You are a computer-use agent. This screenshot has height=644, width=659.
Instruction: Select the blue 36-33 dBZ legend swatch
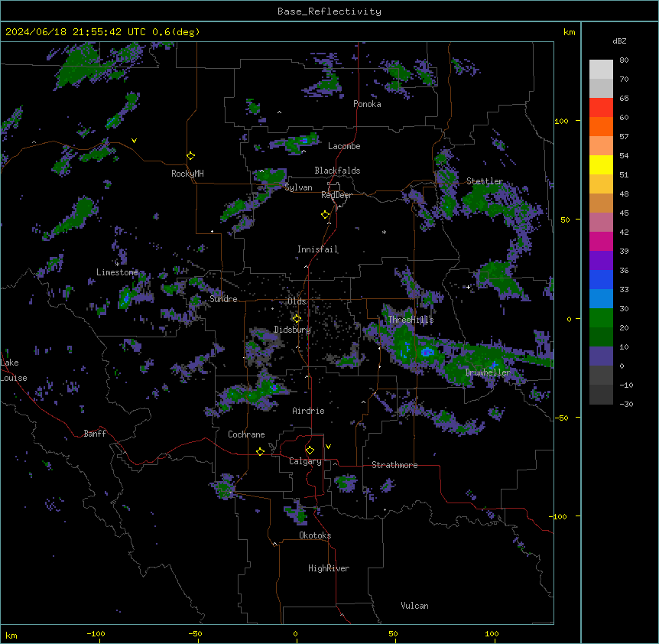[601, 279]
